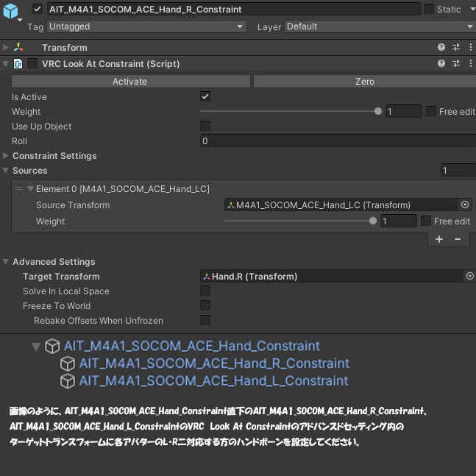The width and height of the screenshot is (476, 476).
Task: Expand Constraint Settings section
Action: coord(5,156)
